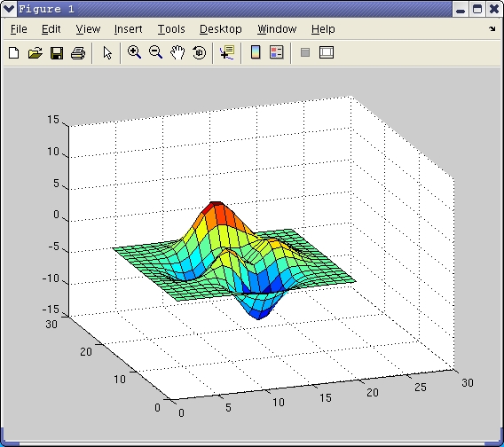
Task: Insert a legend using the toolbar icon
Action: point(277,52)
